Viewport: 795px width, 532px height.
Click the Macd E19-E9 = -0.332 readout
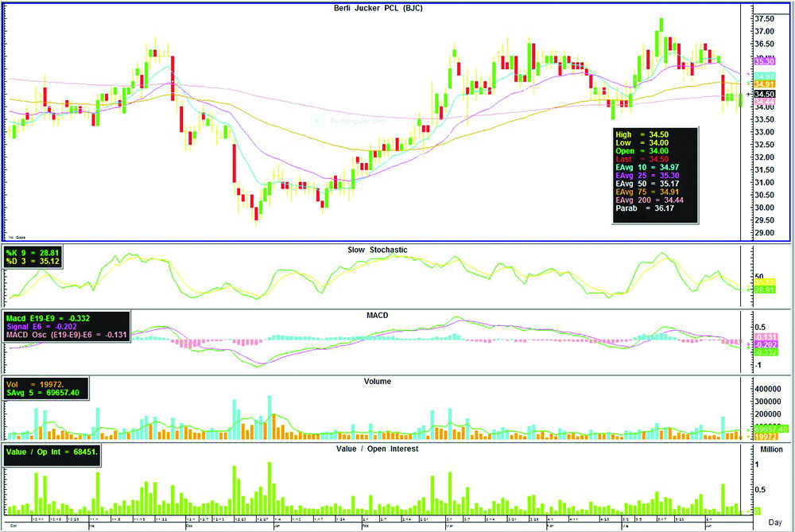click(x=48, y=319)
